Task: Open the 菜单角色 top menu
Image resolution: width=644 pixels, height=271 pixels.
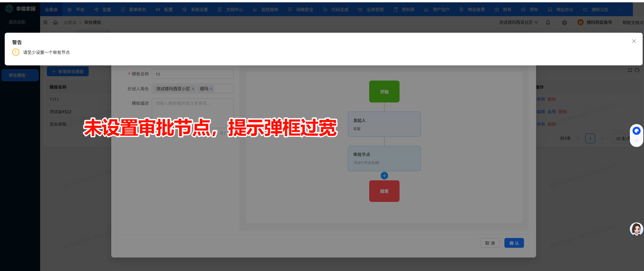Action: [133, 9]
